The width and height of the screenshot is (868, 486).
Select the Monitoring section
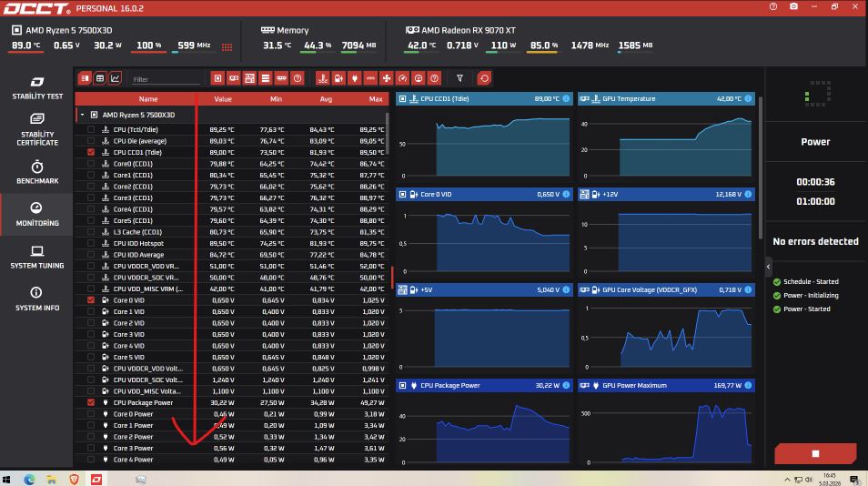(x=36, y=214)
